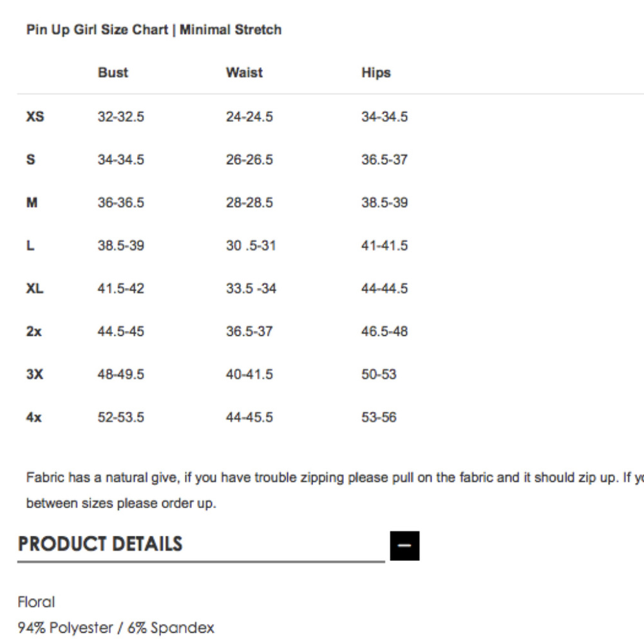This screenshot has width=644, height=644.
Task: Click the L waist value 30 .5-31
Action: pos(251,245)
